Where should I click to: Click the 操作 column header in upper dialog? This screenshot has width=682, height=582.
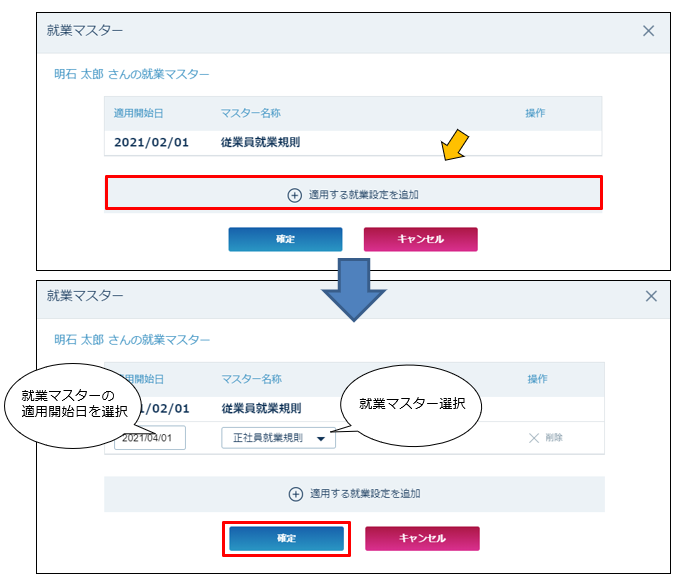tap(535, 113)
